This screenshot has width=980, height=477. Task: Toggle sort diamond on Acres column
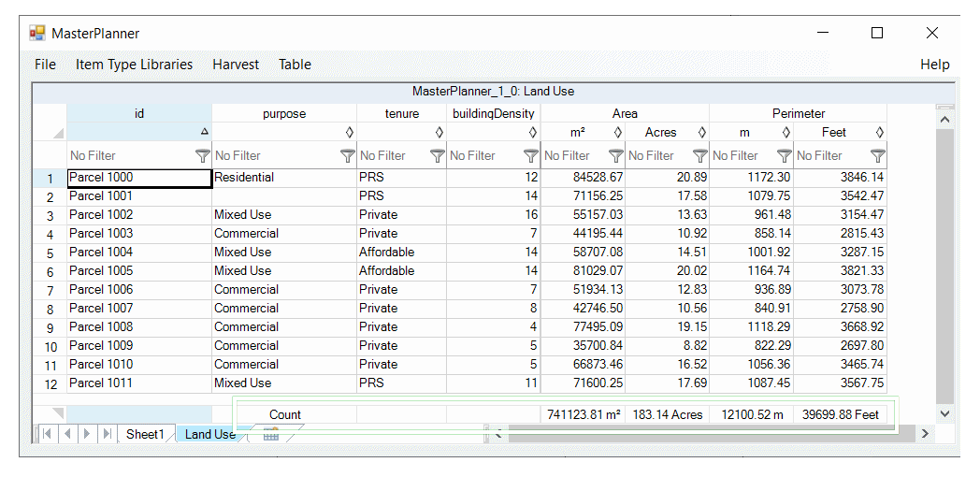pyautogui.click(x=702, y=132)
